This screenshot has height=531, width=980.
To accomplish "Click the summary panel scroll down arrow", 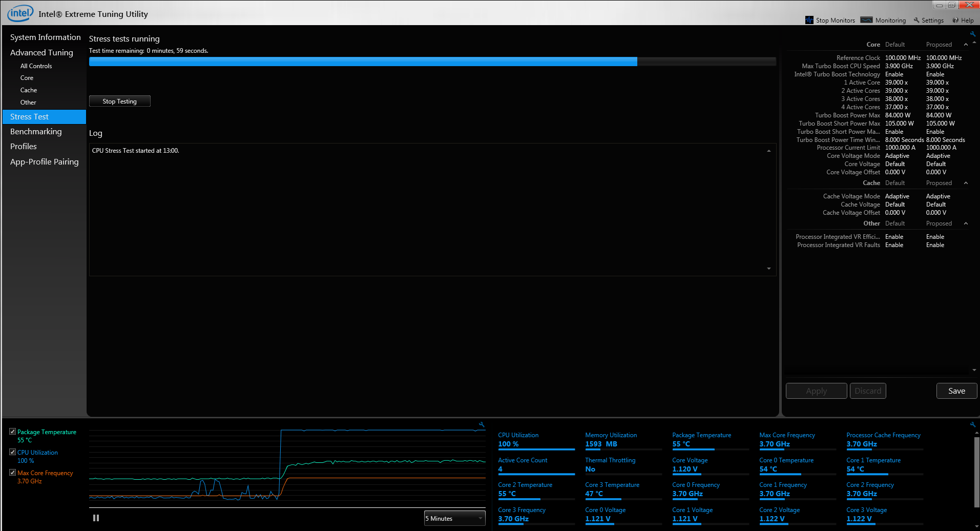I will [974, 370].
